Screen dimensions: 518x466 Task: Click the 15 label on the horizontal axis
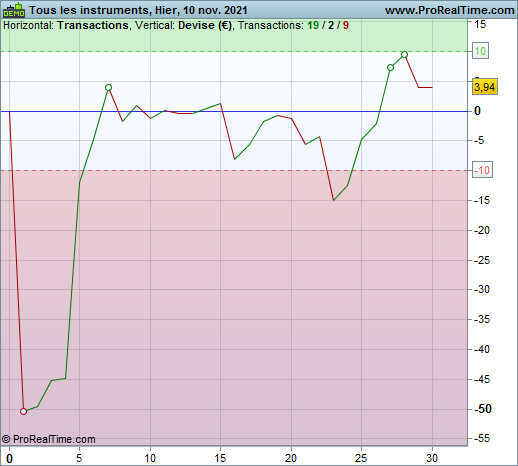click(220, 458)
